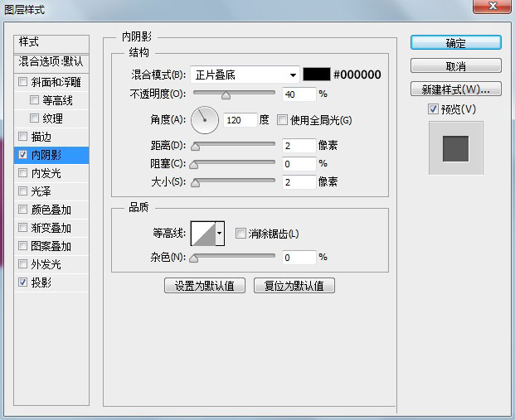
Task: Open the 混合模式 dropdown
Action: tap(244, 75)
